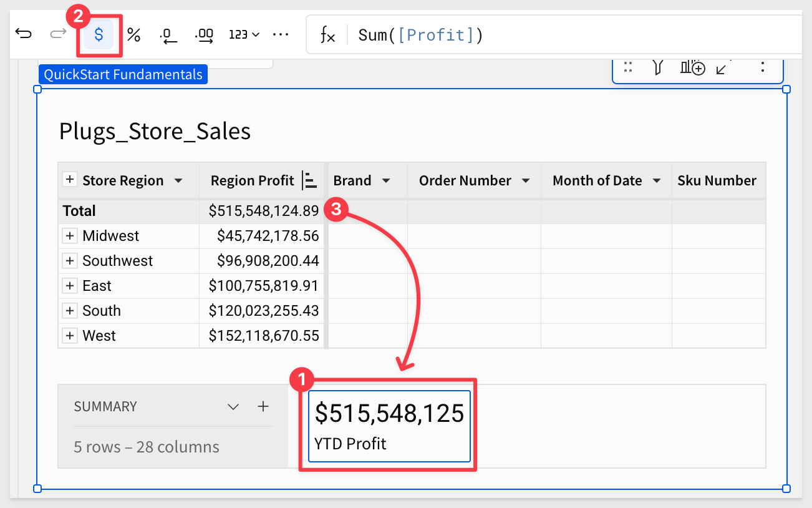Screen dimensions: 812x508
Task: Open the table filter icon
Action: 657,67
